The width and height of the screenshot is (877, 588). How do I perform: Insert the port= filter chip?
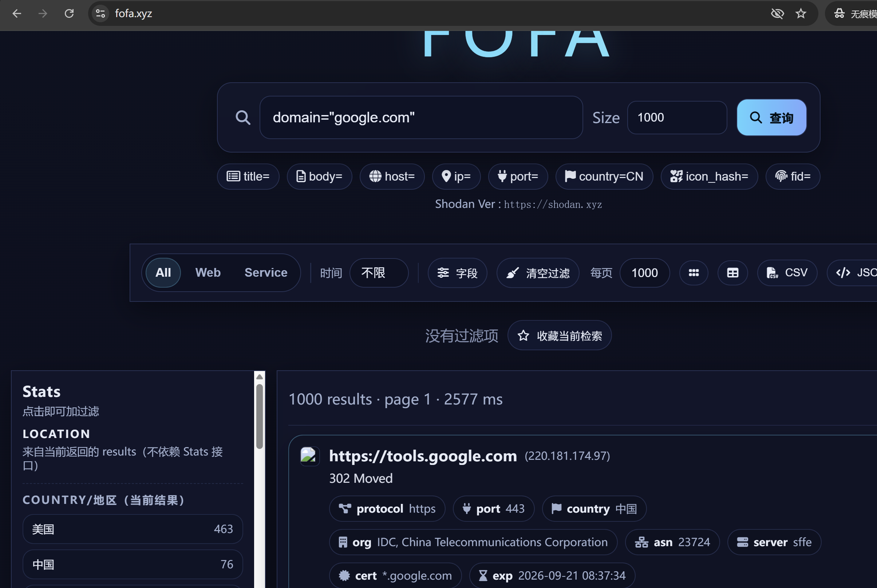pos(518,176)
